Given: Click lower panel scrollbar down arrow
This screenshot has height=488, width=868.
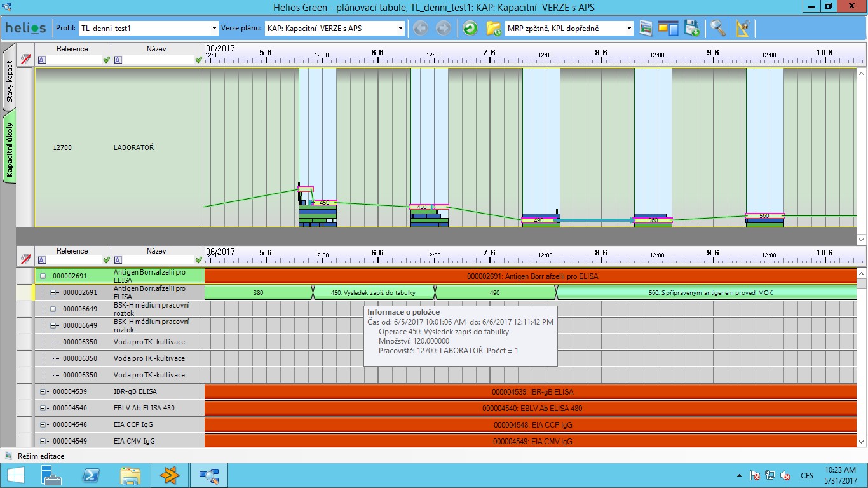Looking at the screenshot, I should (x=861, y=442).
